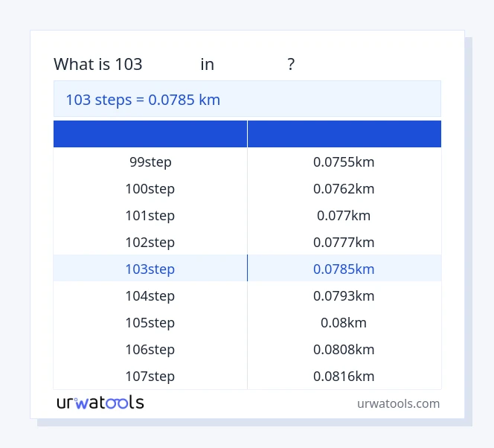Viewport: 494px width, 448px height.
Task: Click the 99step table cell
Action: [x=150, y=161]
